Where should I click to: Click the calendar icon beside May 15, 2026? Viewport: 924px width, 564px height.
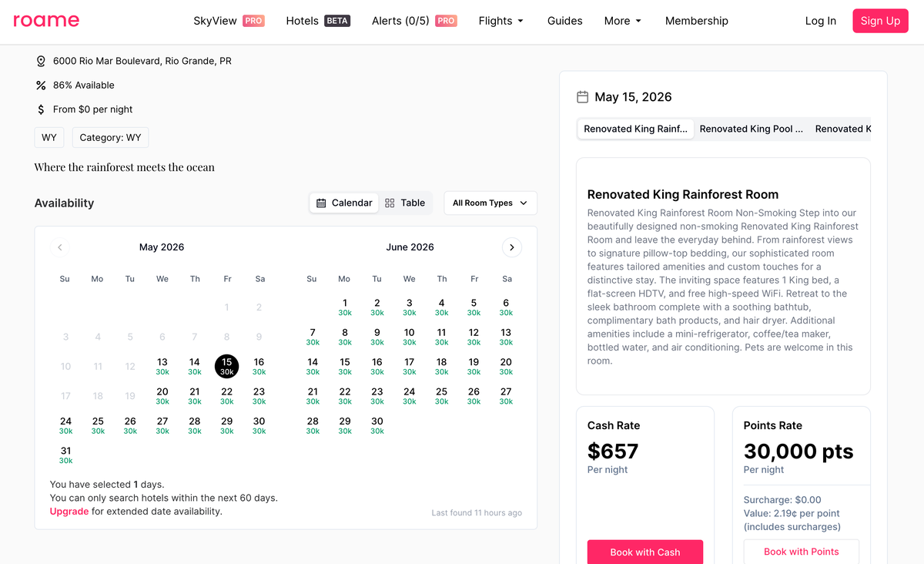click(583, 97)
